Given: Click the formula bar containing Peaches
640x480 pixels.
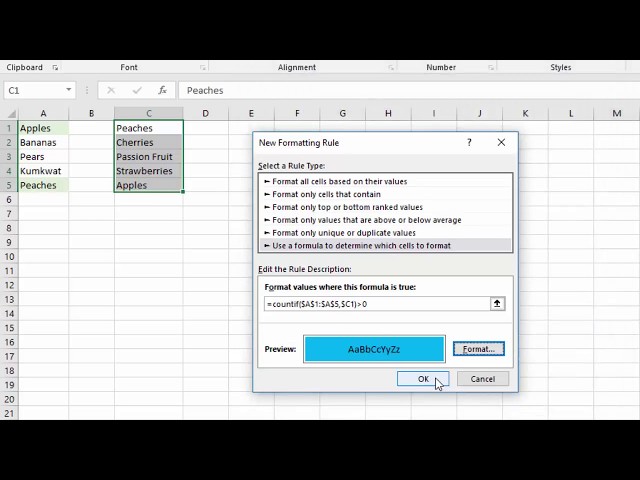Looking at the screenshot, I should coord(409,90).
